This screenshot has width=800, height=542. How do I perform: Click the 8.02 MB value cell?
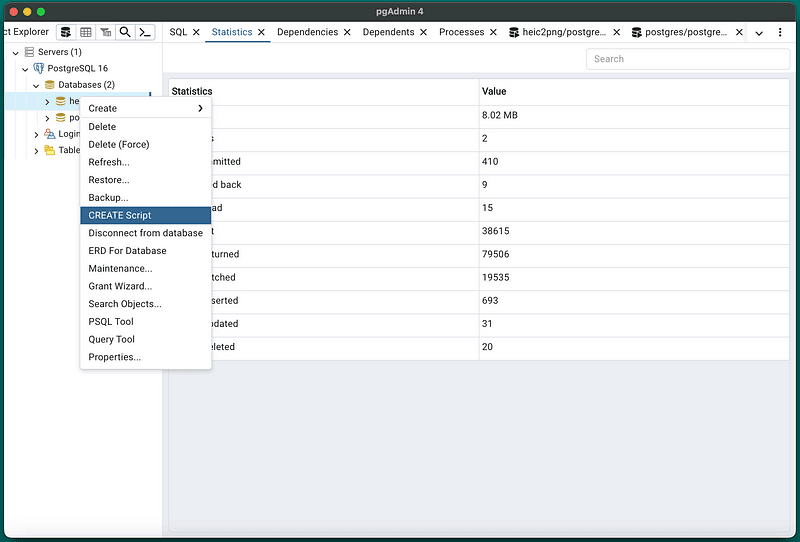tap(634, 115)
